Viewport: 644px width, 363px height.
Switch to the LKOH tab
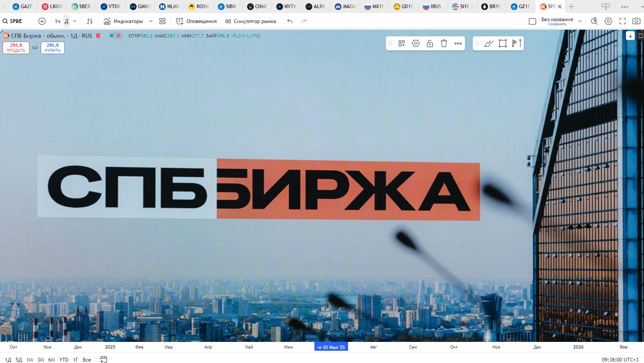pyautogui.click(x=52, y=6)
